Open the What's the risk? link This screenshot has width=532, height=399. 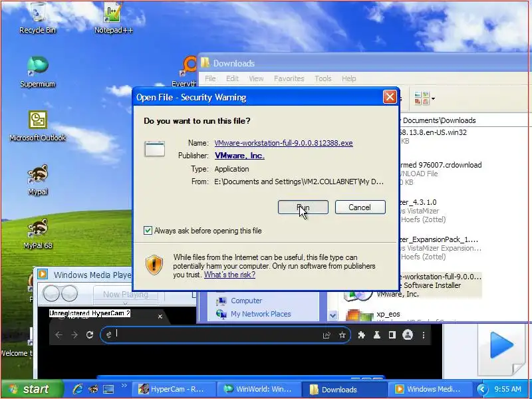coord(229,275)
